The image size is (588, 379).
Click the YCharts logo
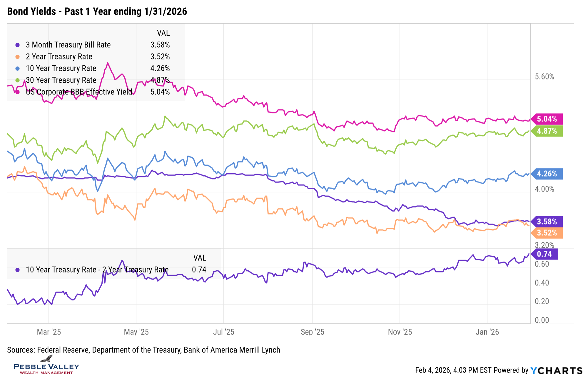(x=556, y=370)
